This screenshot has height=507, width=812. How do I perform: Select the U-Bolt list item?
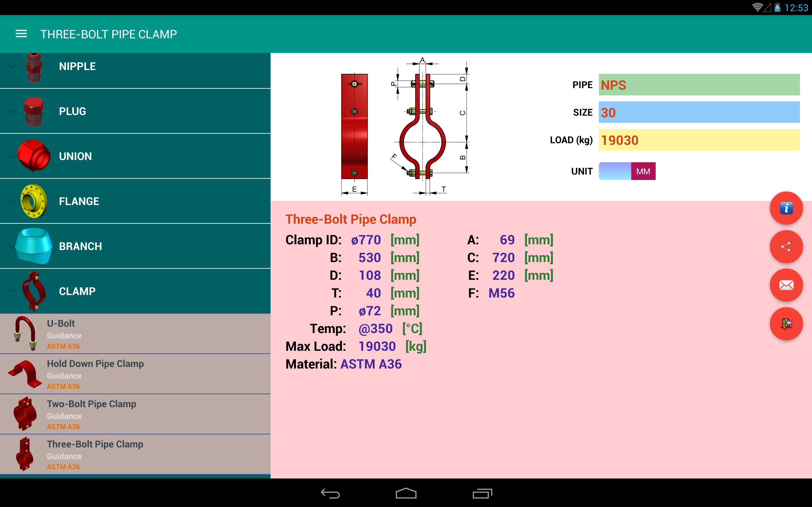coord(135,334)
